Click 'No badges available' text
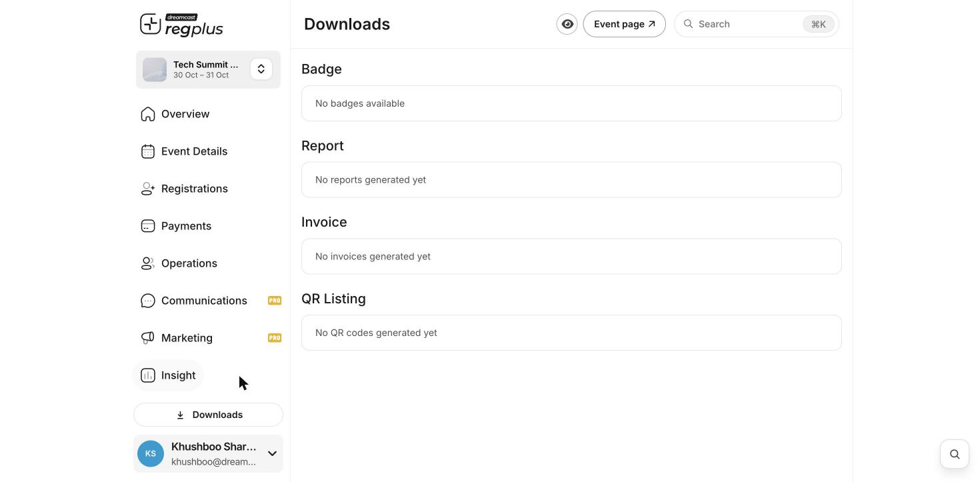Image resolution: width=980 pixels, height=482 pixels. (x=360, y=103)
